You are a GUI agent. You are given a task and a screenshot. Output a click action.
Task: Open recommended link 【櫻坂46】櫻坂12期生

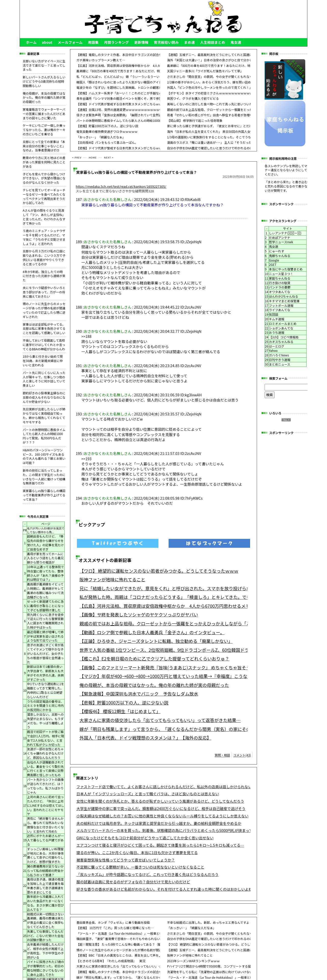(x=120, y=711)
